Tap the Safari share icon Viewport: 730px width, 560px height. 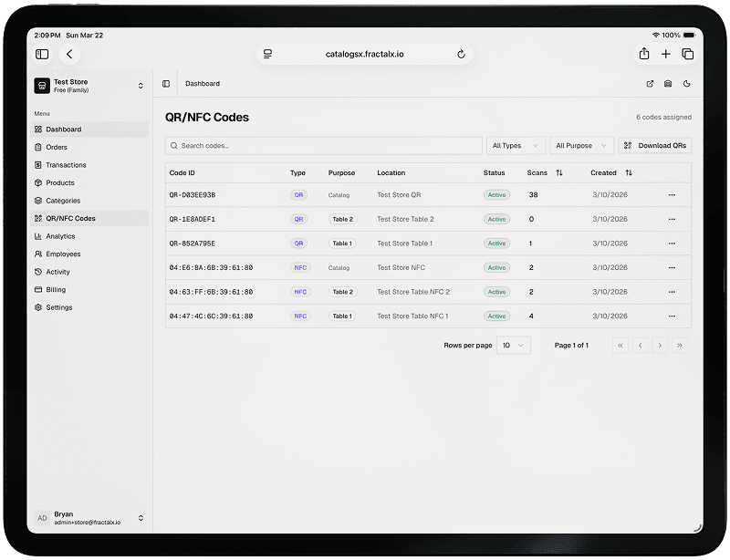point(644,54)
